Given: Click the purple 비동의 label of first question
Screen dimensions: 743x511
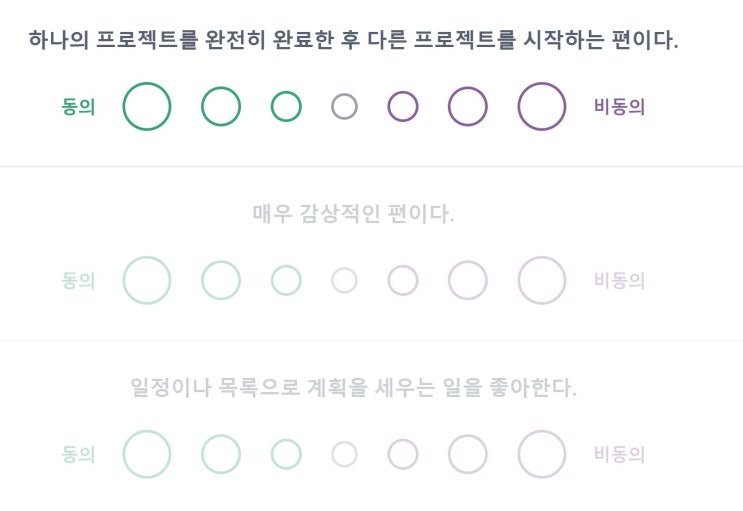Looking at the screenshot, I should tap(619, 107).
